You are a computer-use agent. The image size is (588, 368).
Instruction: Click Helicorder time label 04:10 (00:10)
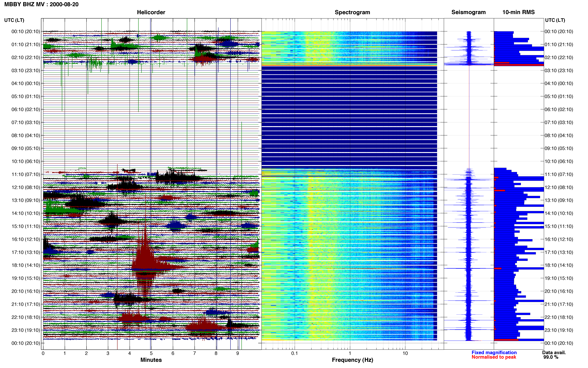tap(26, 83)
